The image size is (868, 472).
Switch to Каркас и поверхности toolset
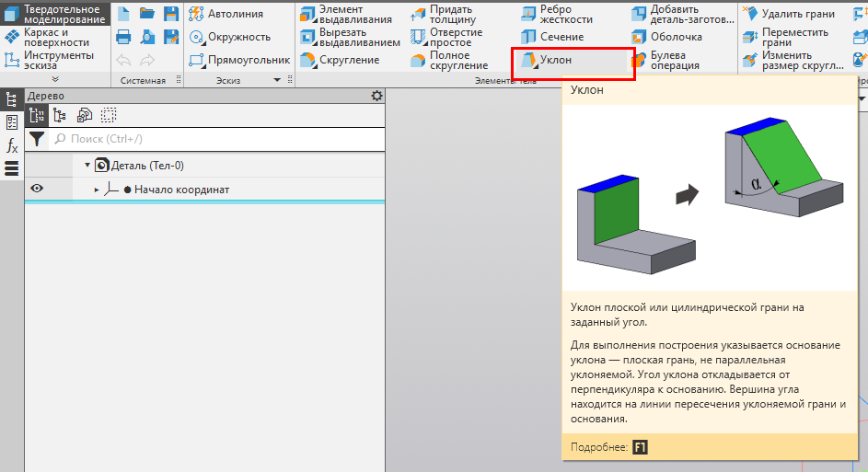[47, 37]
